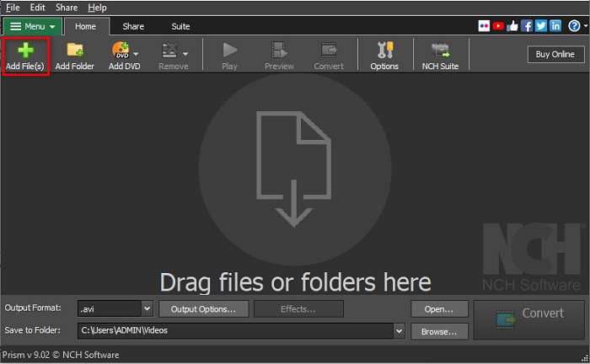590x364 pixels.
Task: Open the Edit menu
Action: pyautogui.click(x=38, y=8)
